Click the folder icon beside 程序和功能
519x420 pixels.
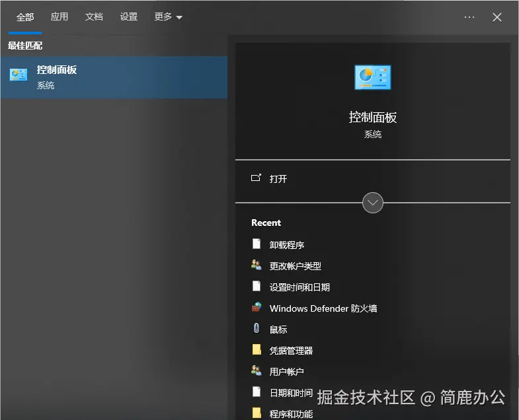pyautogui.click(x=257, y=413)
